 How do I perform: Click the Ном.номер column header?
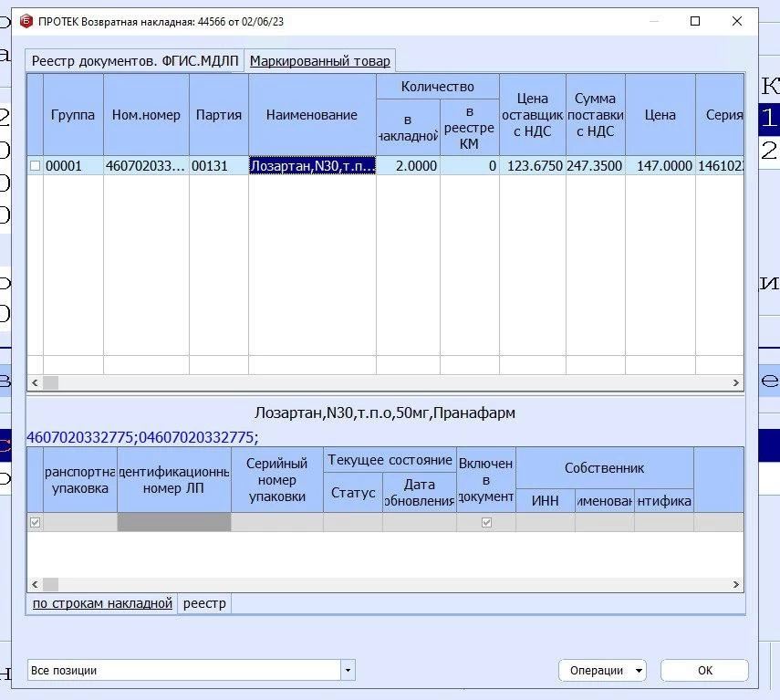coord(146,115)
